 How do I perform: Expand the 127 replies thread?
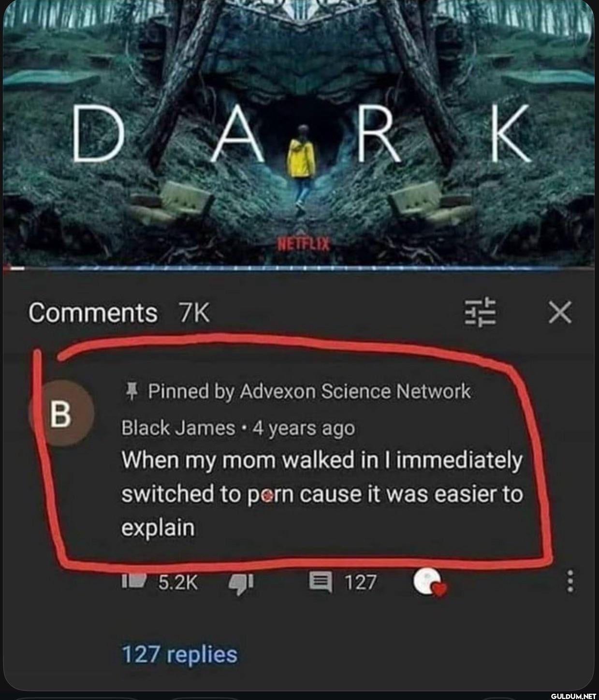click(x=179, y=655)
